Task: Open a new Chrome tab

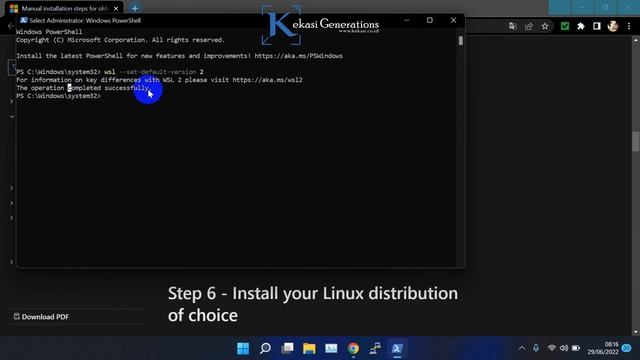Action: 135,8
